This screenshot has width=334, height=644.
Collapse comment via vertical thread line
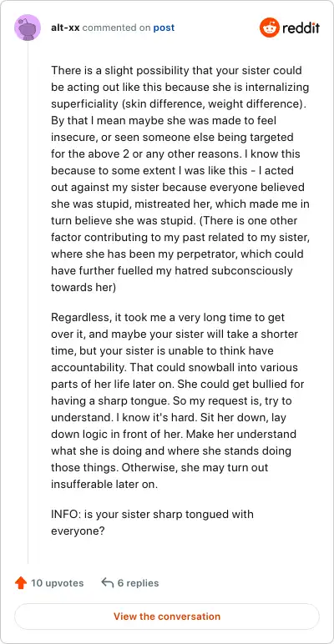pyautogui.click(x=28, y=302)
